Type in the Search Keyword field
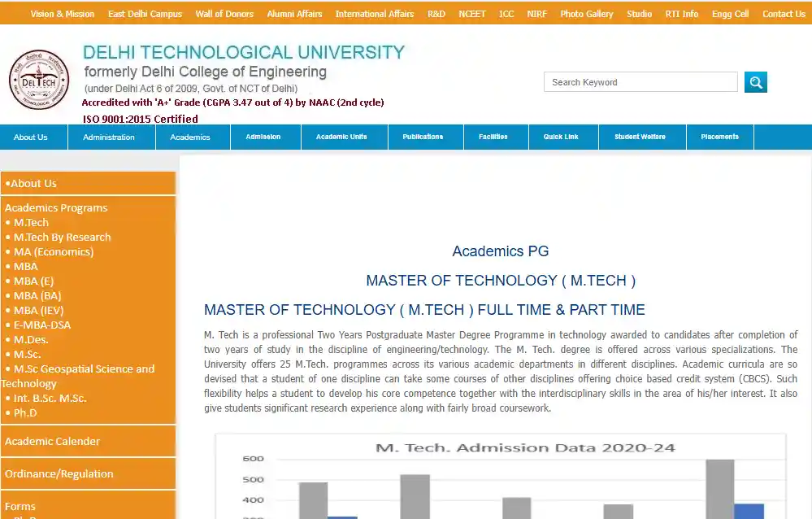This screenshot has width=812, height=519. click(x=640, y=82)
